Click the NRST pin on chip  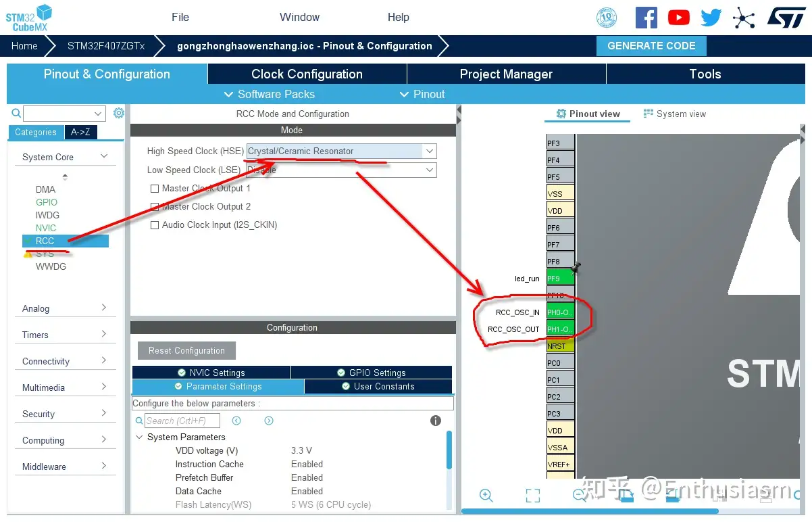coord(561,346)
